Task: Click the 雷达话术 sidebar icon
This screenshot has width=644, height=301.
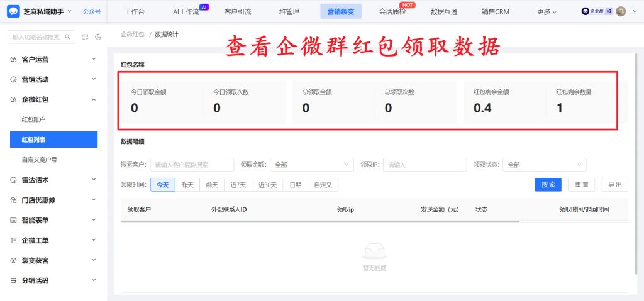Action: point(14,180)
